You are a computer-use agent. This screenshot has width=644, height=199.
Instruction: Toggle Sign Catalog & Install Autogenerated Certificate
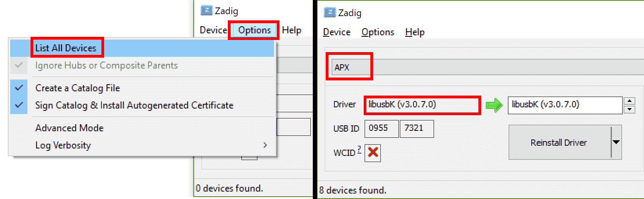[x=143, y=105]
